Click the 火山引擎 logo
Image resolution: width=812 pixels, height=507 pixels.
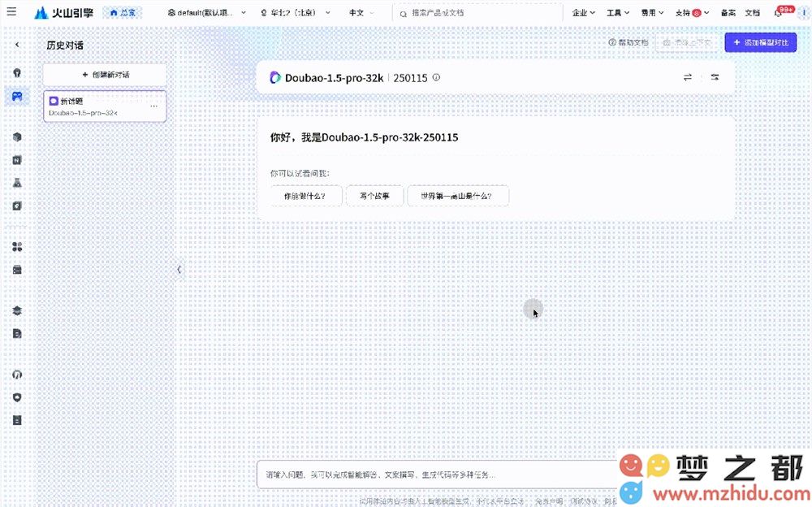click(x=63, y=12)
